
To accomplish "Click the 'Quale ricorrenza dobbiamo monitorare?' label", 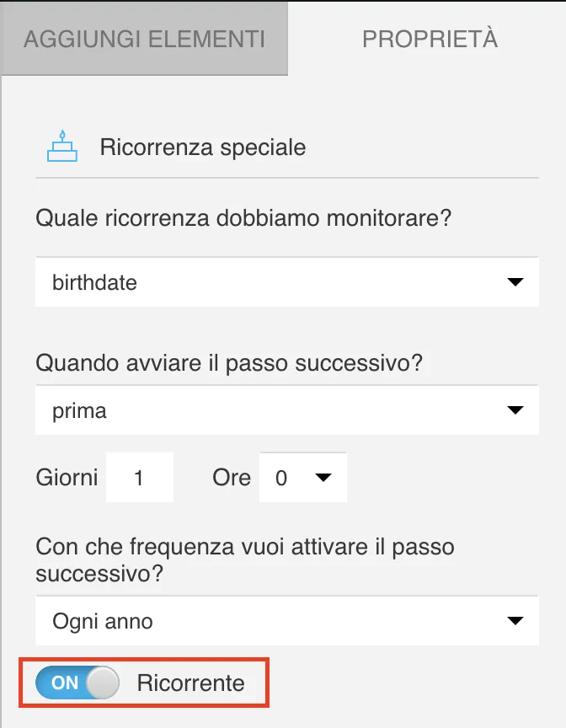I will click(243, 218).
